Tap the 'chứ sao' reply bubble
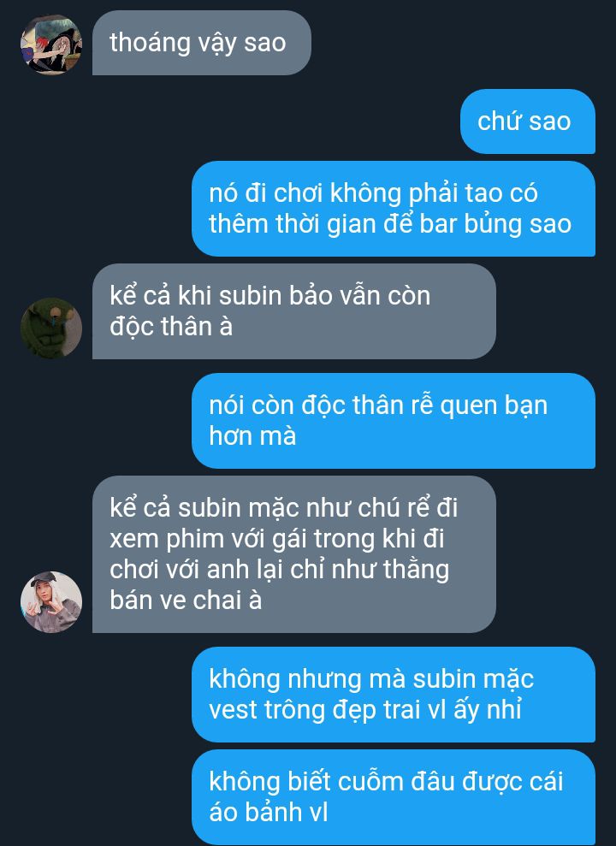 528,121
